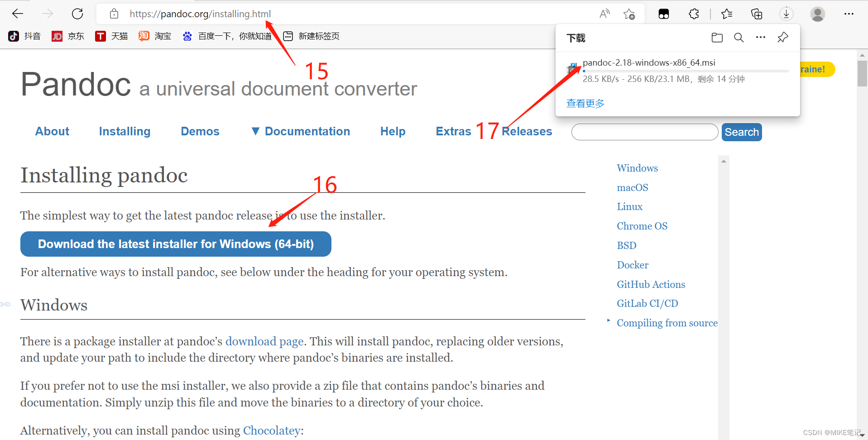Download the latest installer for Windows (64-bit)
The width and height of the screenshot is (868, 440).
pyautogui.click(x=176, y=244)
